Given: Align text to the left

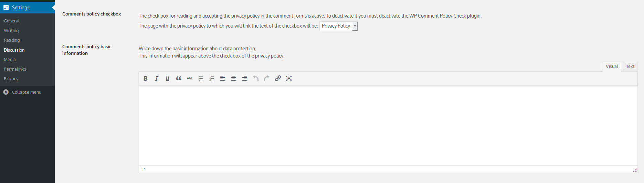Looking at the screenshot, I should pos(223,79).
